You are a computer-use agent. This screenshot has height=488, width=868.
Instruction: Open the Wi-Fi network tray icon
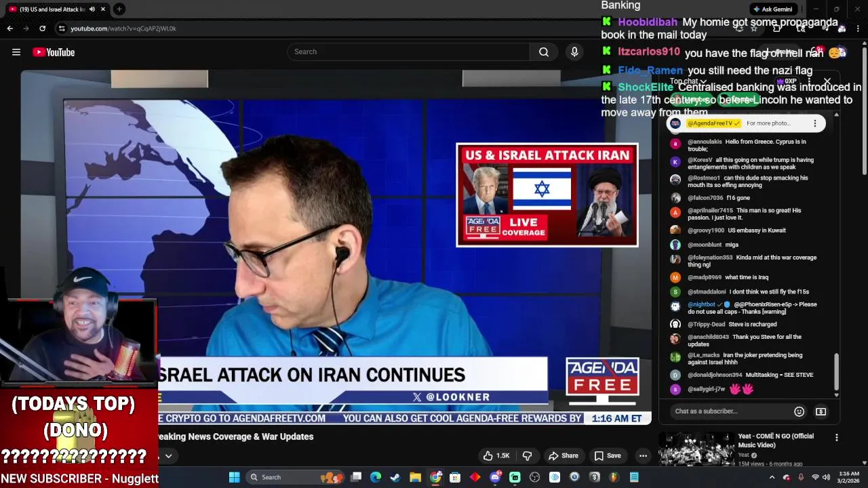(x=815, y=477)
